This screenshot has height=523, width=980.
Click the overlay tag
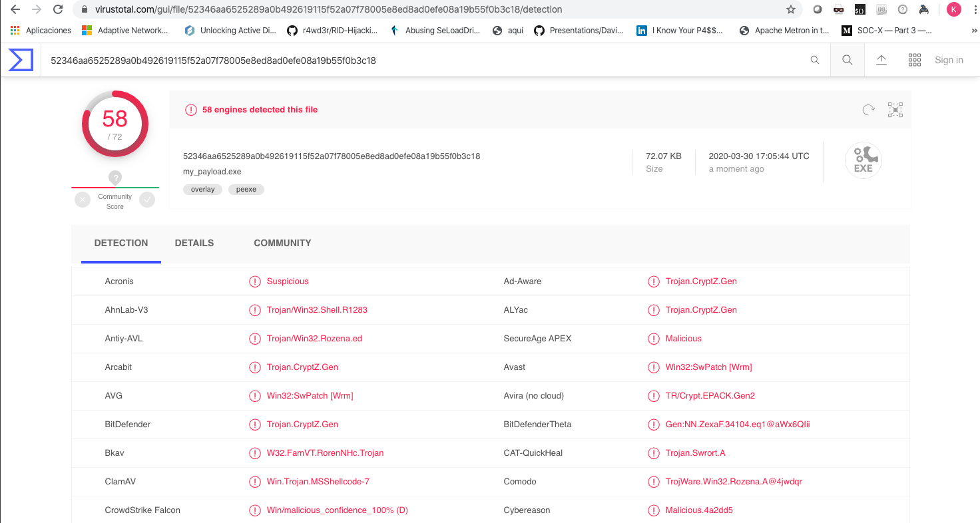click(202, 190)
